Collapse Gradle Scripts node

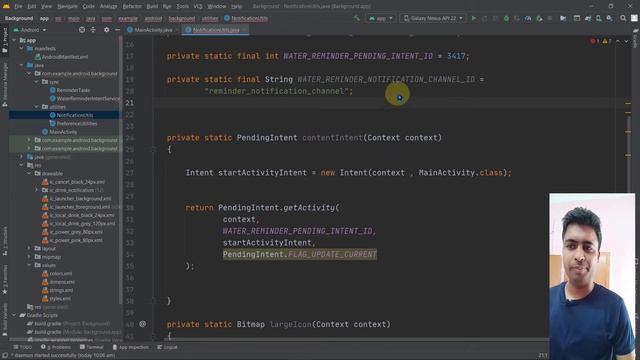pyautogui.click(x=14, y=315)
